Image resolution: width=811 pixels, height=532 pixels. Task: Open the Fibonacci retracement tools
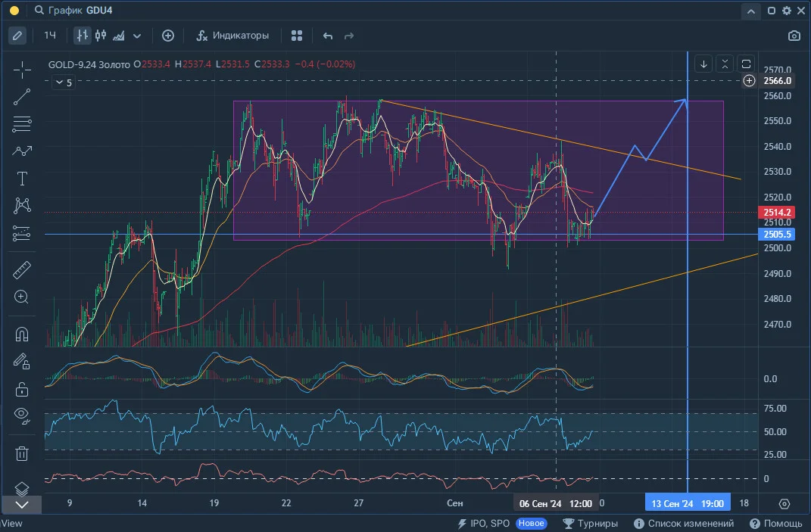(x=22, y=124)
